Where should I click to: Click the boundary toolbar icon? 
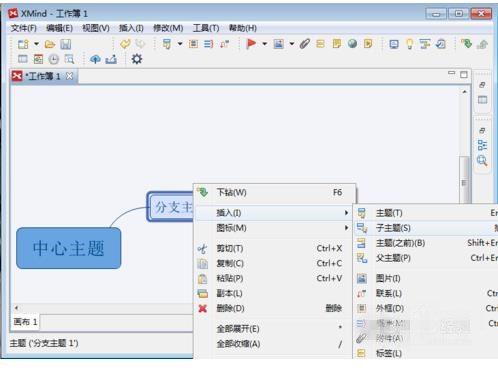pos(193,44)
